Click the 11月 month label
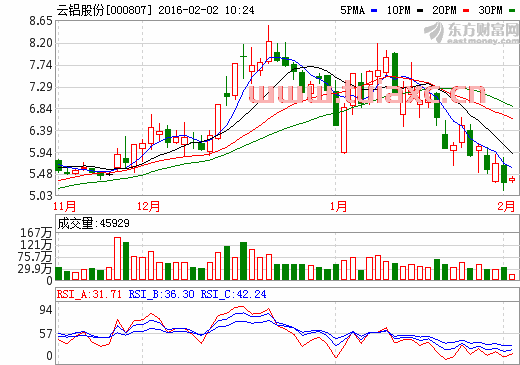 click(64, 206)
